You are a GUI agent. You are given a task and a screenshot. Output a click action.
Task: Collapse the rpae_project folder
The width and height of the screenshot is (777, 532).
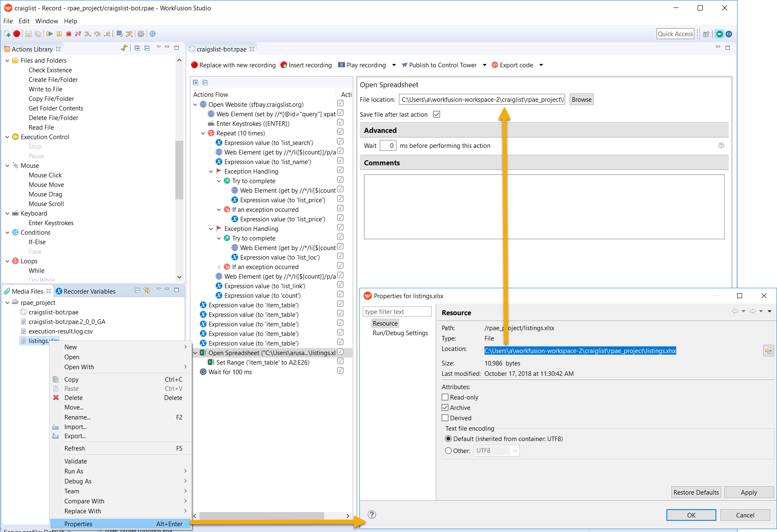pos(7,303)
